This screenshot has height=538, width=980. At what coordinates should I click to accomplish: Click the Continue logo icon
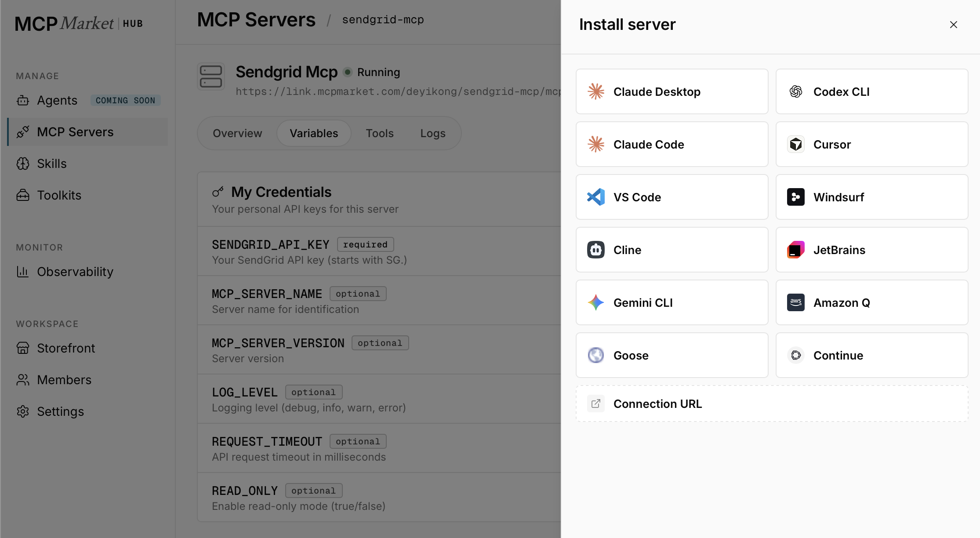tap(796, 355)
